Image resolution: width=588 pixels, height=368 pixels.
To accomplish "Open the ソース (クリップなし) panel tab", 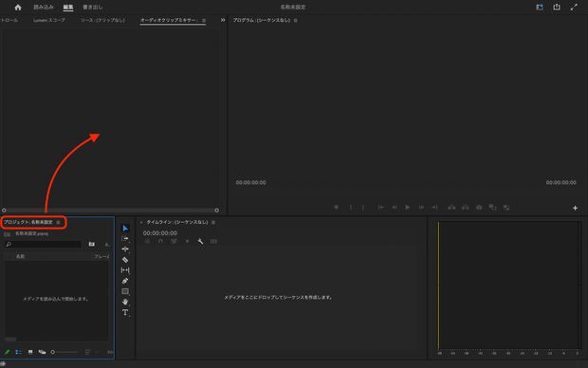I will pos(102,20).
